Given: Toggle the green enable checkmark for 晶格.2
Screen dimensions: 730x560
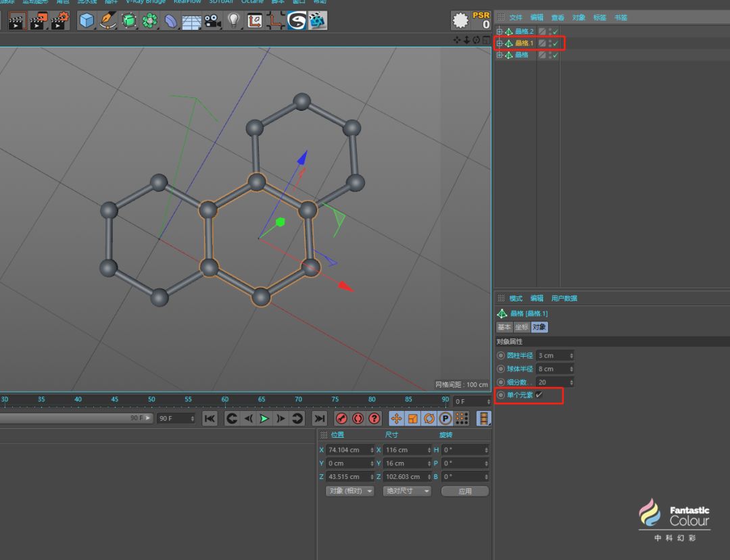Looking at the screenshot, I should (555, 32).
